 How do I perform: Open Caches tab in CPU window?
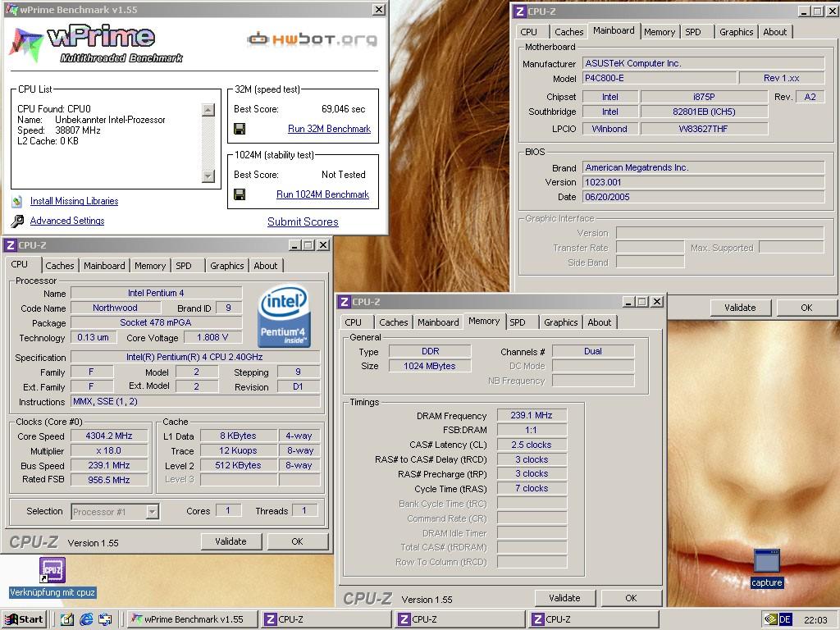[x=59, y=266]
